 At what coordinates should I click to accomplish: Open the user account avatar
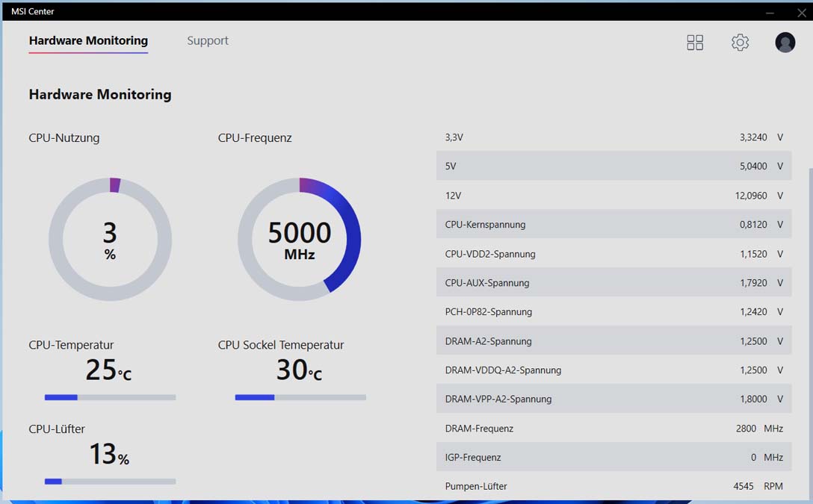[x=785, y=43]
